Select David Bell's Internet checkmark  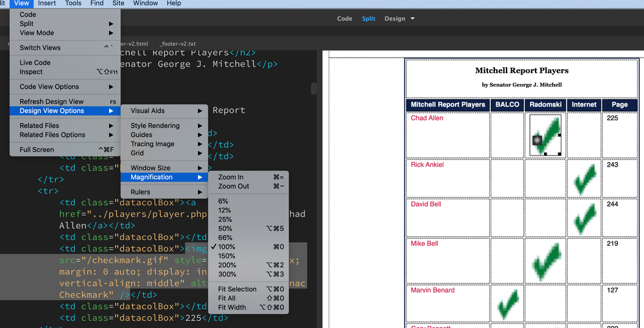tap(585, 219)
